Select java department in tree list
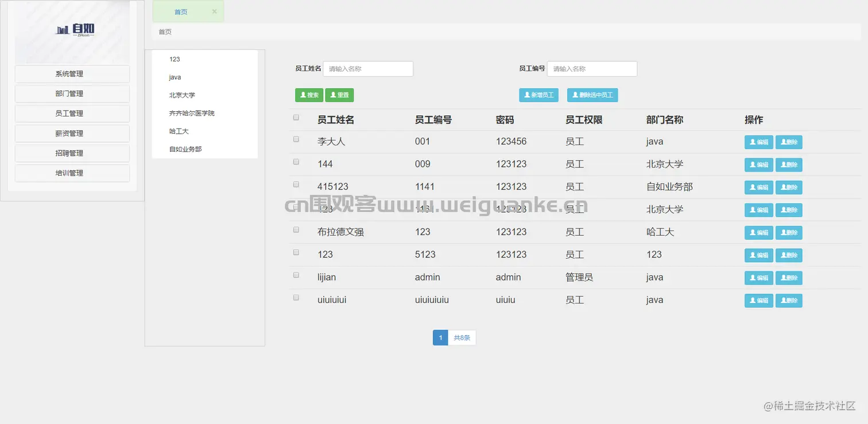 click(175, 77)
